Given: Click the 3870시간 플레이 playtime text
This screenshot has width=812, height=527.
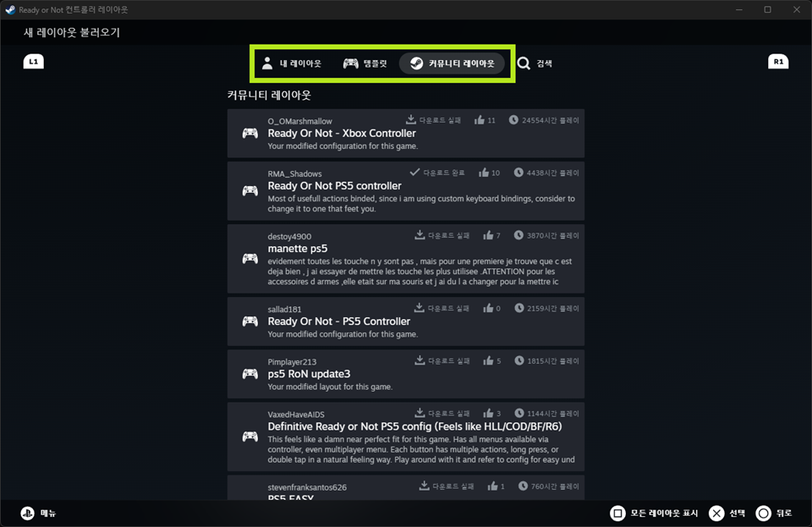Looking at the screenshot, I should pyautogui.click(x=553, y=235).
